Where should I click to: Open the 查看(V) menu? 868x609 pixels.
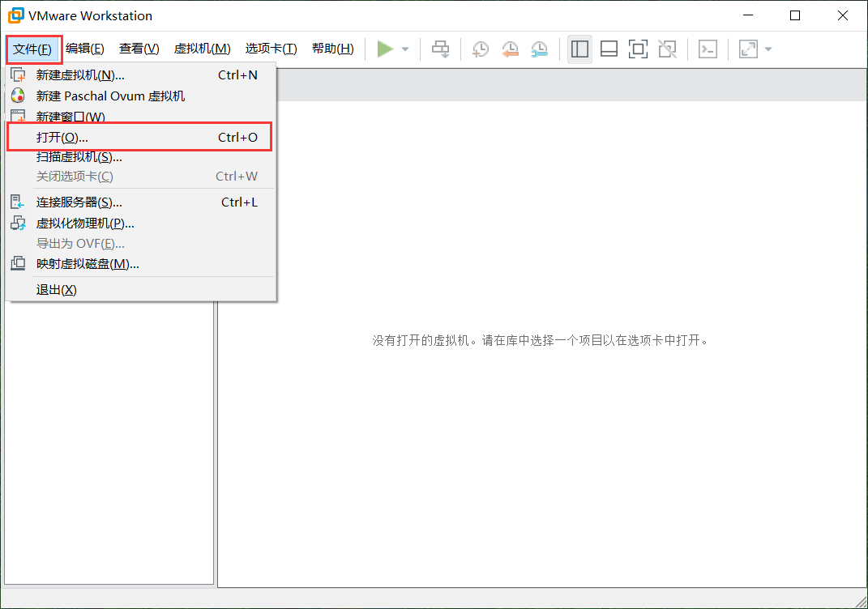(x=139, y=49)
